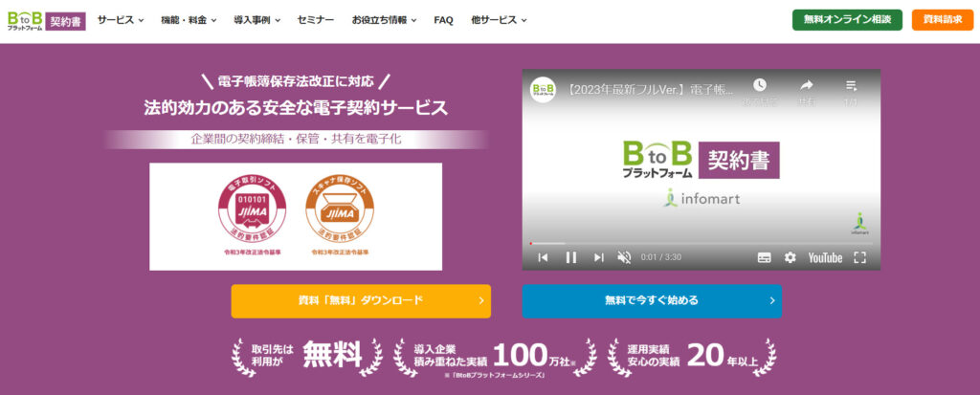Open the セミナー page
Image resolution: width=980 pixels, height=395 pixels.
point(316,20)
